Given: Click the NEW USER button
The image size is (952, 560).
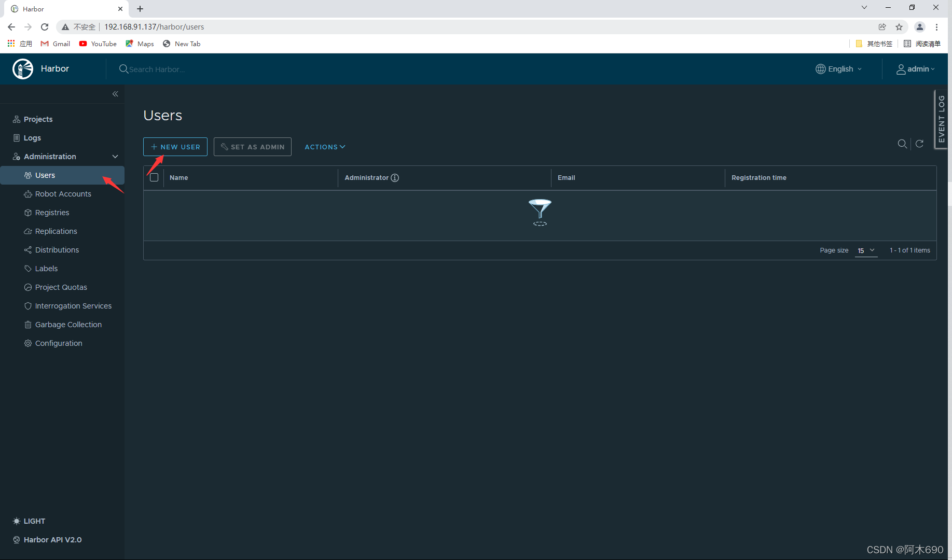Looking at the screenshot, I should point(175,147).
